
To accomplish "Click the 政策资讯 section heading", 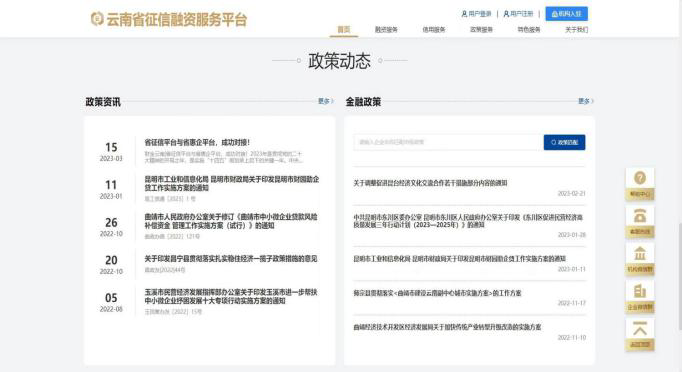I will point(103,102).
